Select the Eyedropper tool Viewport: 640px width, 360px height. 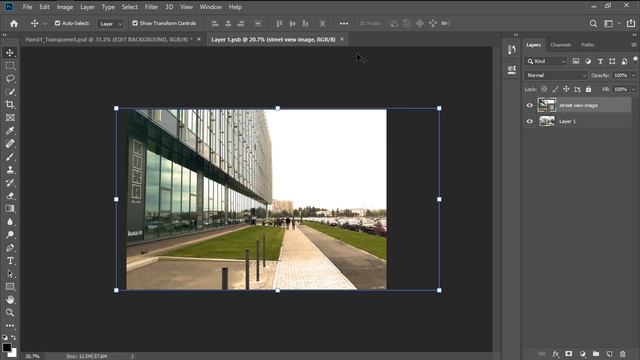10,131
